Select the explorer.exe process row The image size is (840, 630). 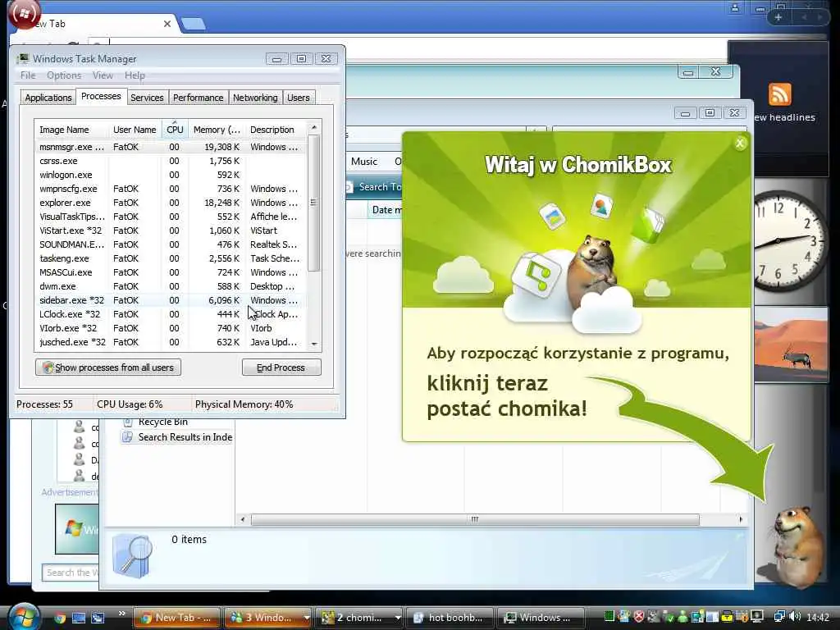click(171, 203)
